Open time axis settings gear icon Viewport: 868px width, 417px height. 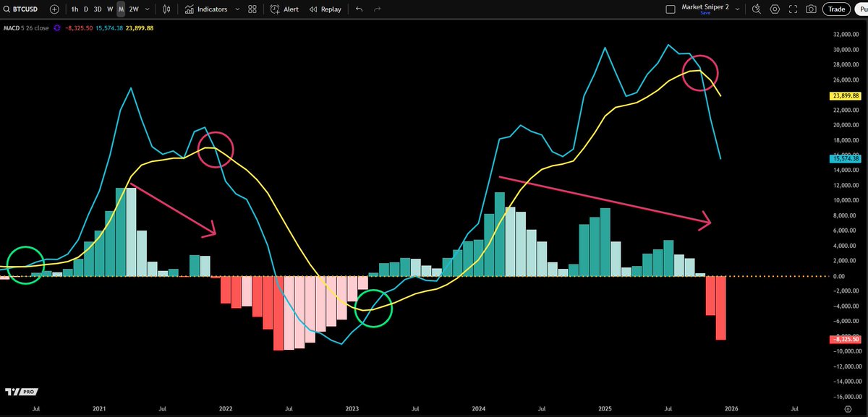point(847,408)
